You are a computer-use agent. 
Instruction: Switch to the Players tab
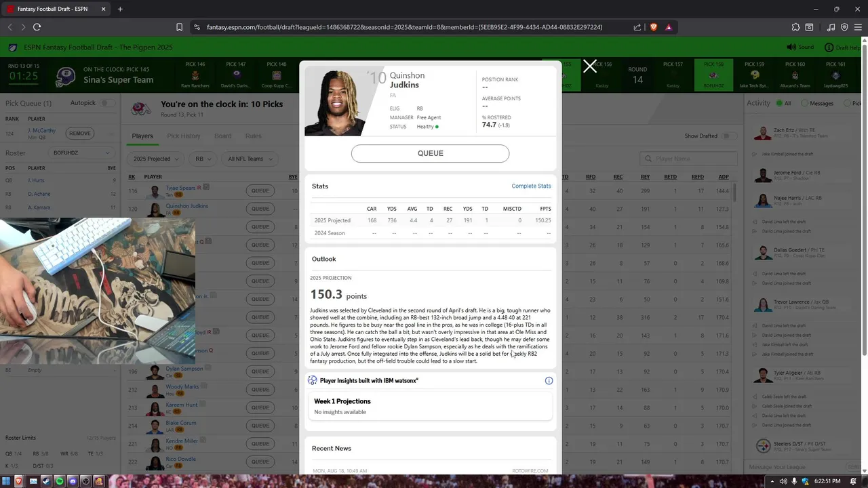(142, 136)
